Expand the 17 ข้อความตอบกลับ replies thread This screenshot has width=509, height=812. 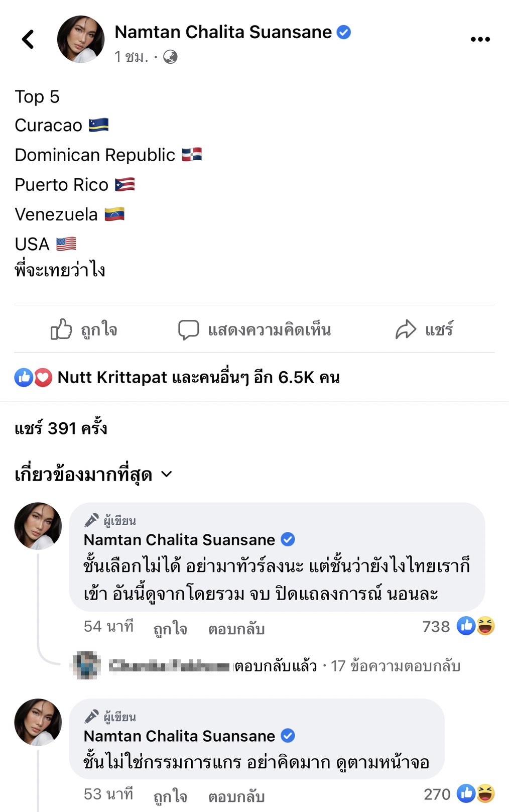tap(396, 666)
